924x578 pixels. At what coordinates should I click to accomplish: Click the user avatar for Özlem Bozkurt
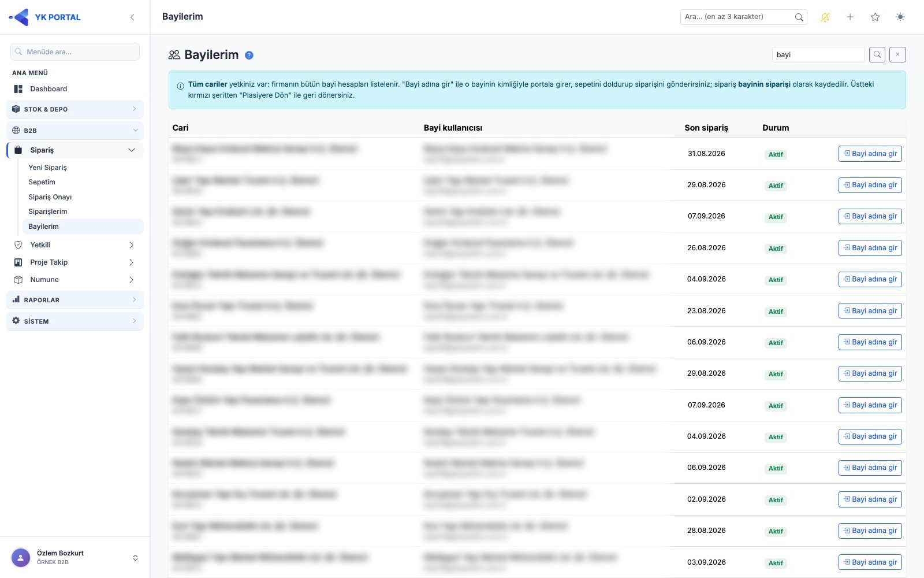coord(21,558)
